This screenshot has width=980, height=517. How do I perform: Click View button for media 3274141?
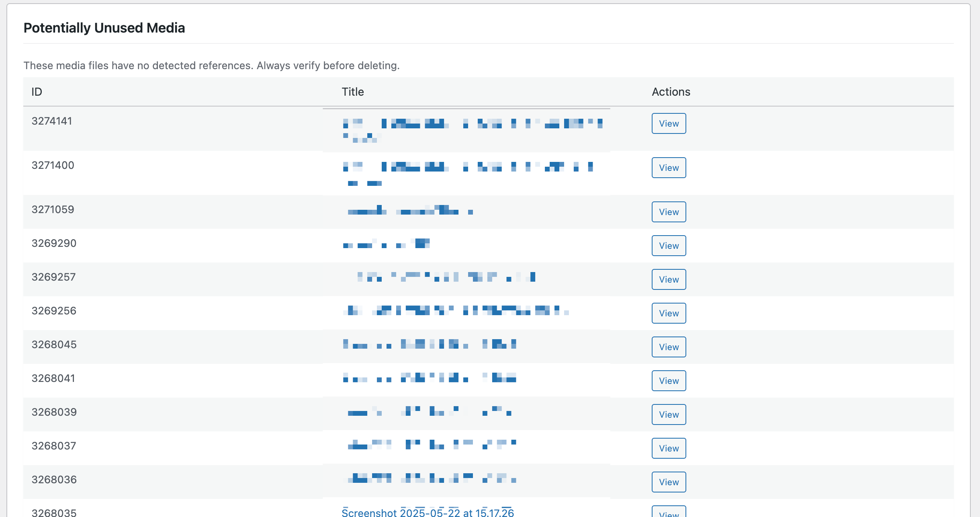pos(669,123)
